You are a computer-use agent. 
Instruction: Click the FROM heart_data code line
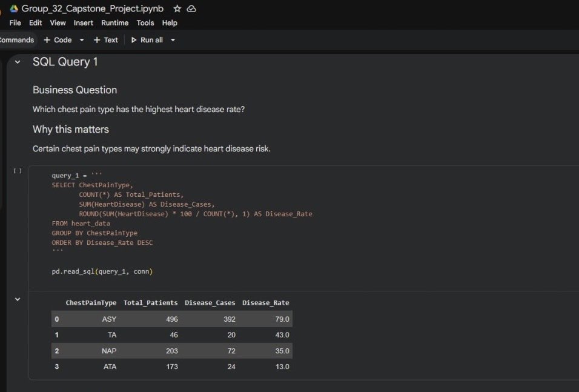click(x=81, y=223)
